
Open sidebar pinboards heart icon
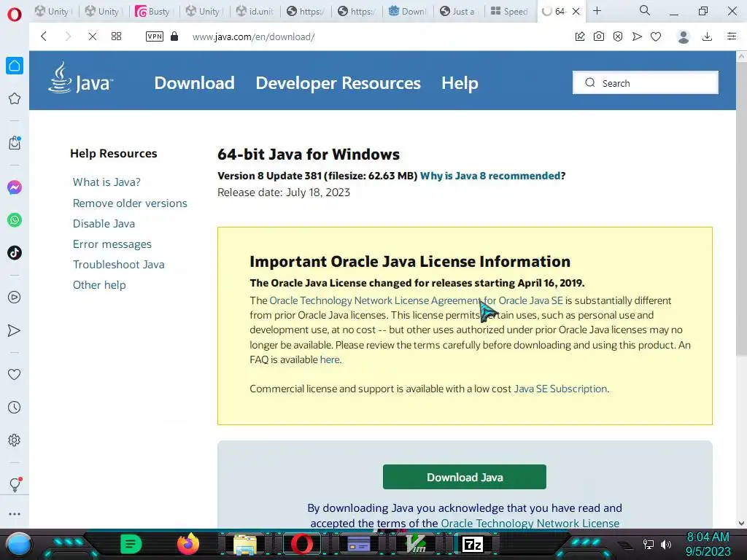[15, 375]
